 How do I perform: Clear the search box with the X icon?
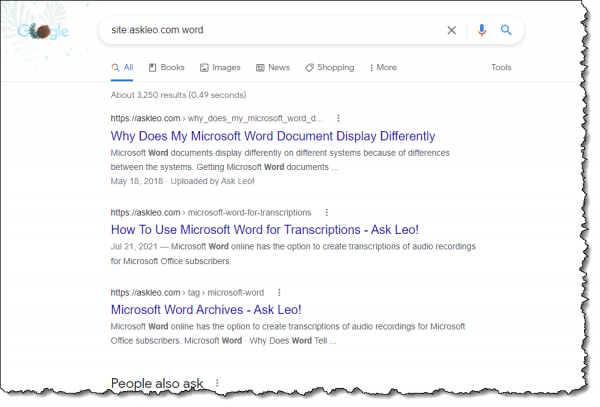click(x=452, y=30)
